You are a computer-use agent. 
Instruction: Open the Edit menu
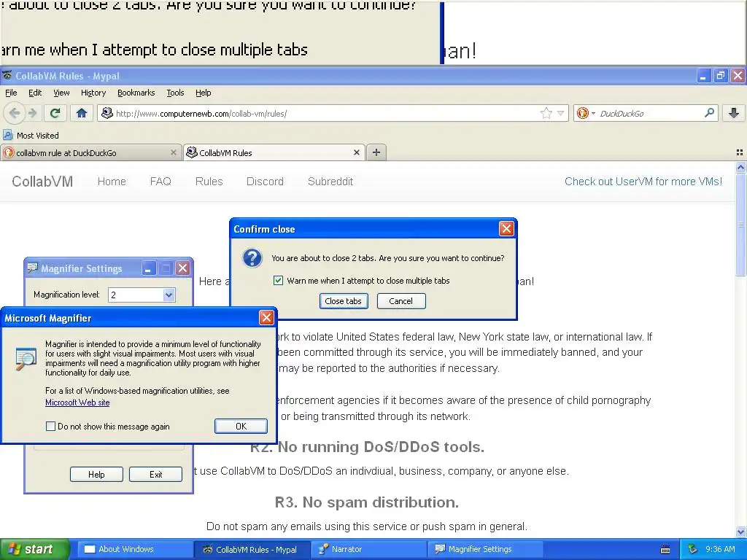click(x=35, y=93)
